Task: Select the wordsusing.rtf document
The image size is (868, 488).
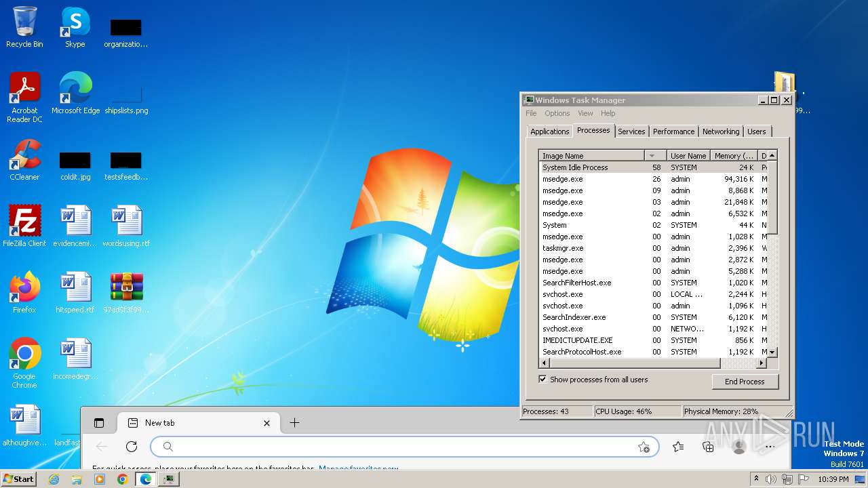Action: pyautogui.click(x=126, y=226)
